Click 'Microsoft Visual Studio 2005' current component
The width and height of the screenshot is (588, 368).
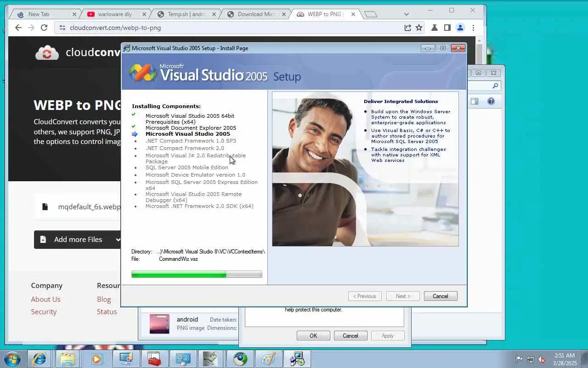click(188, 134)
